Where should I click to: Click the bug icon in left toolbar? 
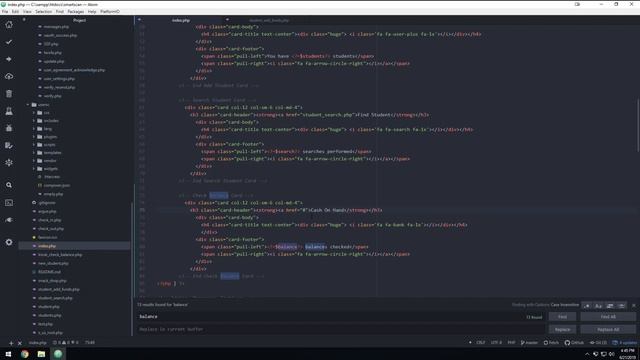[x=9, y=128]
